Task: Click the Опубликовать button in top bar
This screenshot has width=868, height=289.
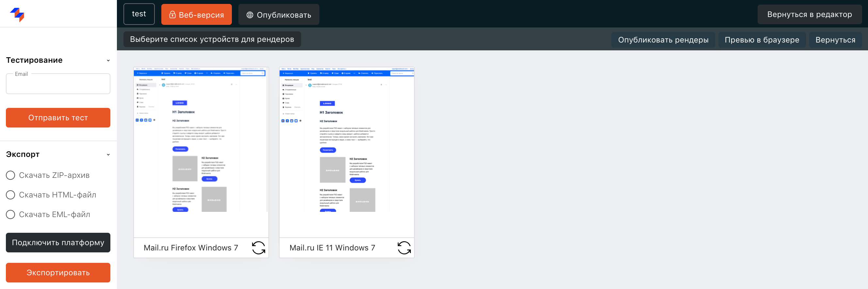Action: 279,14
